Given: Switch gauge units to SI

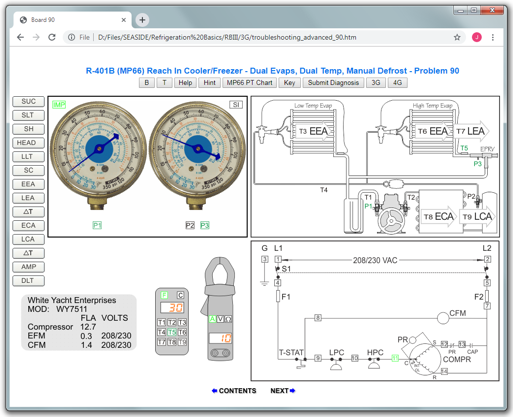Looking at the screenshot, I should (236, 105).
